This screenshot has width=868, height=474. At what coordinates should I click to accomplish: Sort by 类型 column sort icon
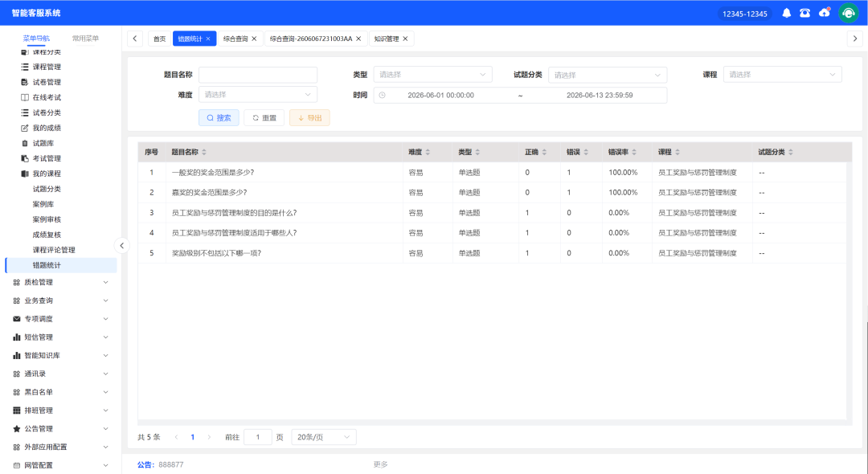[x=477, y=152]
